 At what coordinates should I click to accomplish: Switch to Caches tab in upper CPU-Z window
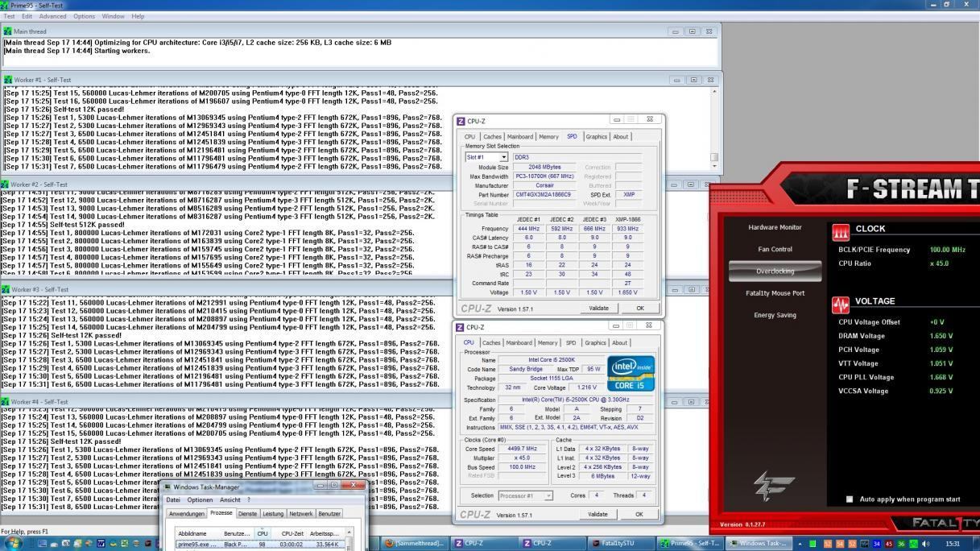pos(492,137)
